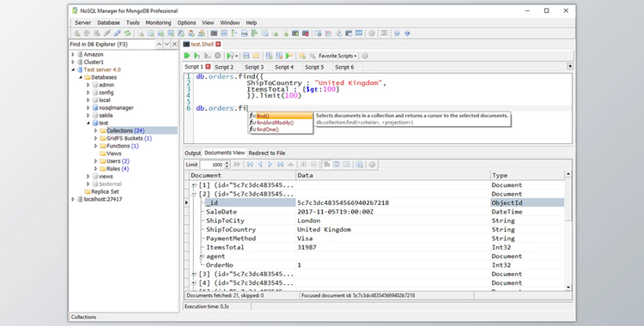Jump to last document with the last-page arrow
Image resolution: width=644 pixels, height=326 pixels.
pos(281,164)
